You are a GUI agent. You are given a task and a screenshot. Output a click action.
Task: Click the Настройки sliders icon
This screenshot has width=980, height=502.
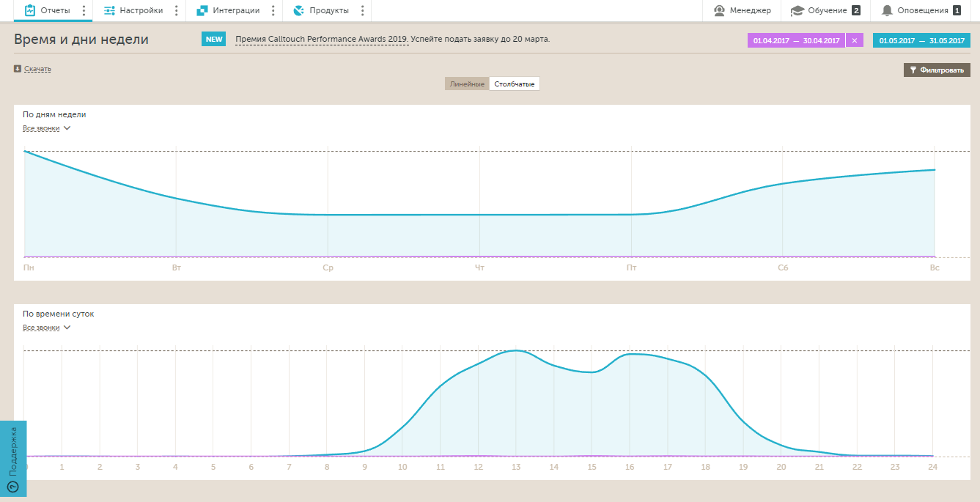tap(109, 10)
